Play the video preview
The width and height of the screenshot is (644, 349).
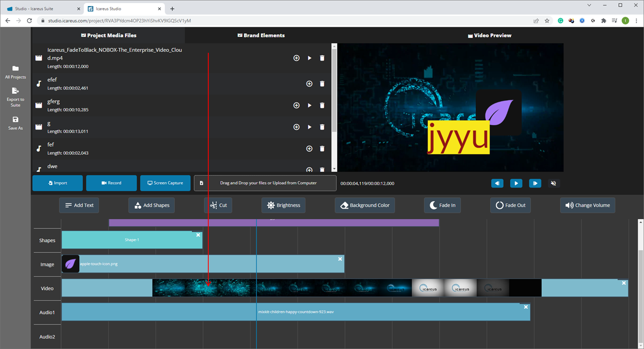[516, 184]
